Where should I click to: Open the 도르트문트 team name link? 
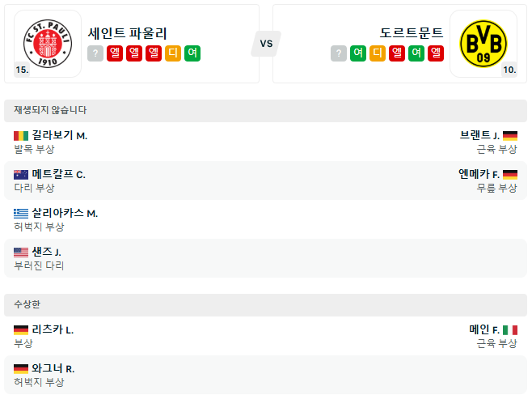click(412, 33)
